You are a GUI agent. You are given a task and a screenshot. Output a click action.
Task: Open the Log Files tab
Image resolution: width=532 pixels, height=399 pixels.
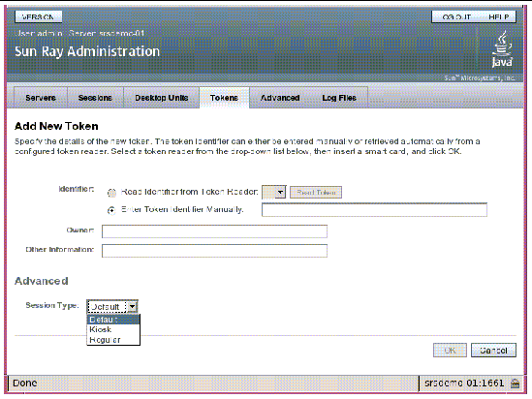point(339,98)
